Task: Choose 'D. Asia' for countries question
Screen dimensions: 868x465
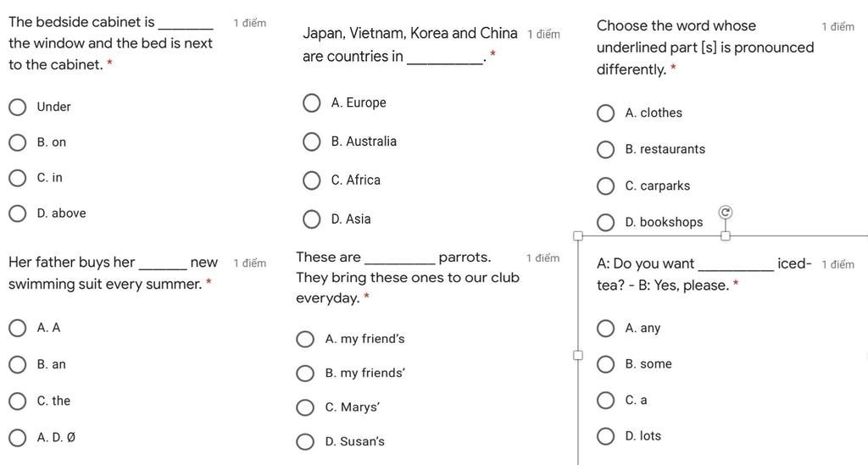Action: (312, 219)
